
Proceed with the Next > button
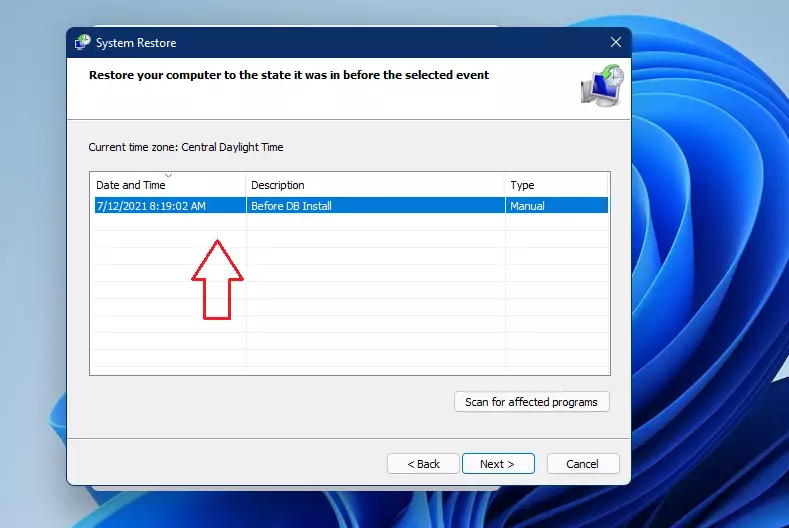[498, 464]
